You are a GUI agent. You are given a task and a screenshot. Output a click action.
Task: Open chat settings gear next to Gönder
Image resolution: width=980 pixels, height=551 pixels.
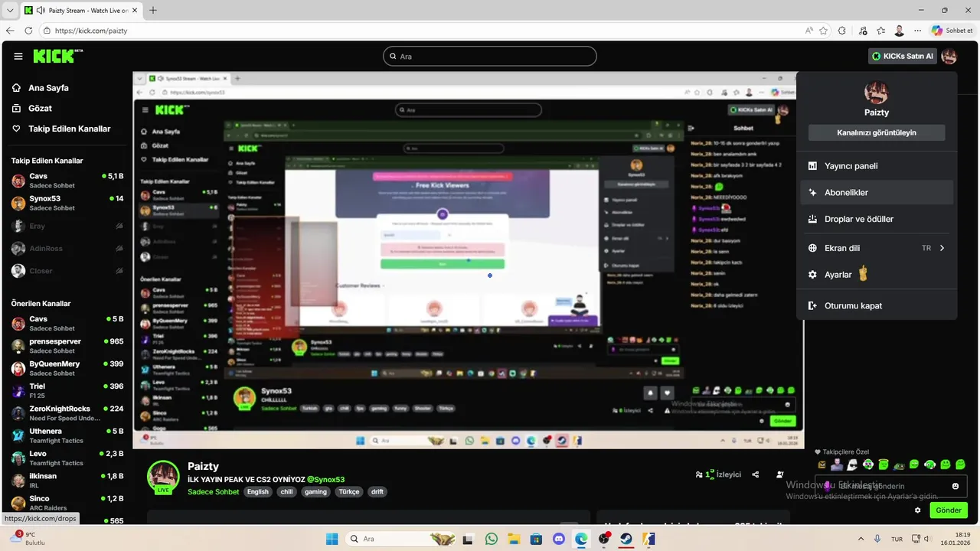click(x=918, y=510)
